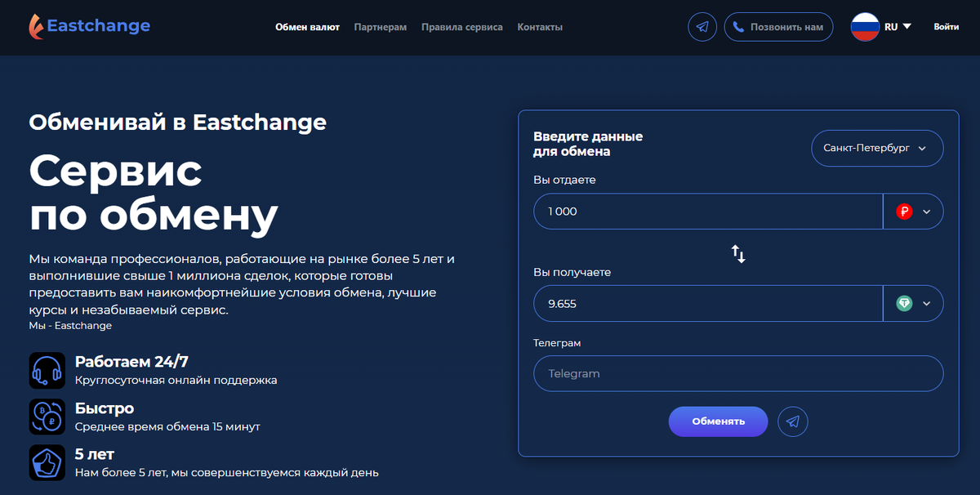Click the Telegram icon in the header
Viewport: 980px width, 495px height.
pyautogui.click(x=702, y=26)
